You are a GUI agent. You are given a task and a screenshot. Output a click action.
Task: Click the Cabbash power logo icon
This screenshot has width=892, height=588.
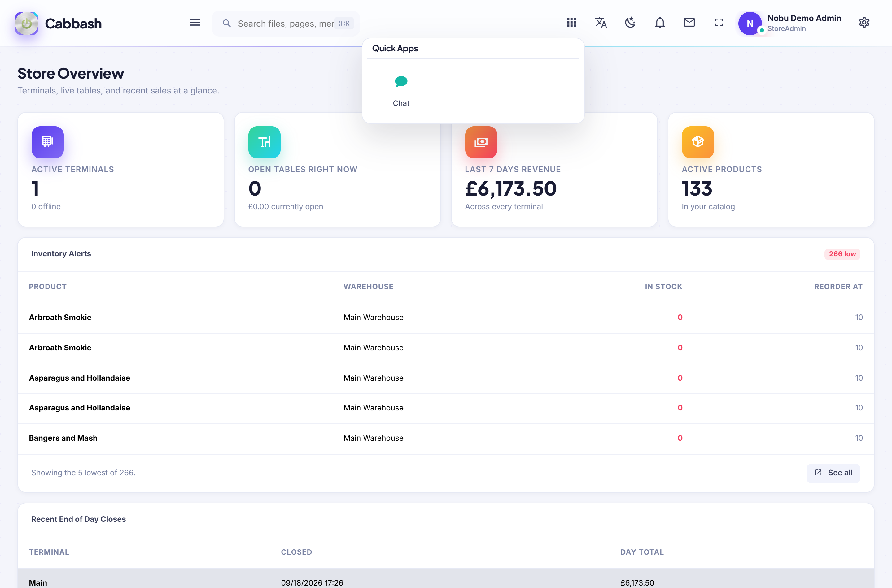(26, 23)
